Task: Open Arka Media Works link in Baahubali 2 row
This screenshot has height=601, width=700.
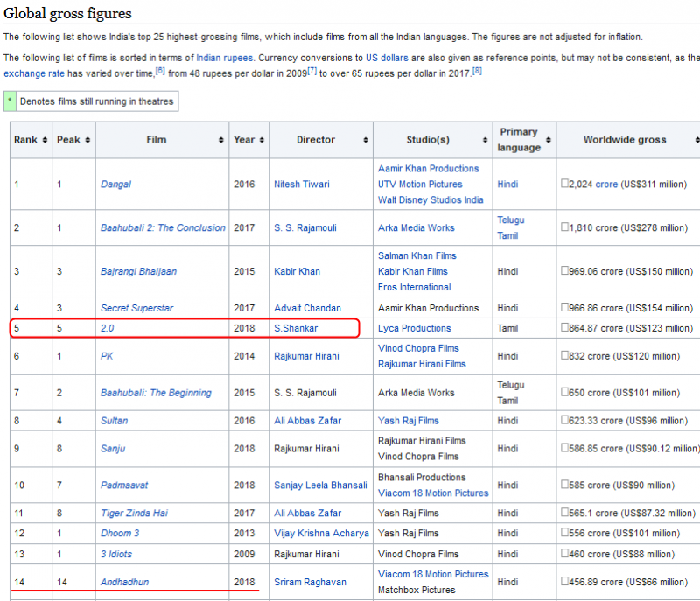Action: (416, 228)
